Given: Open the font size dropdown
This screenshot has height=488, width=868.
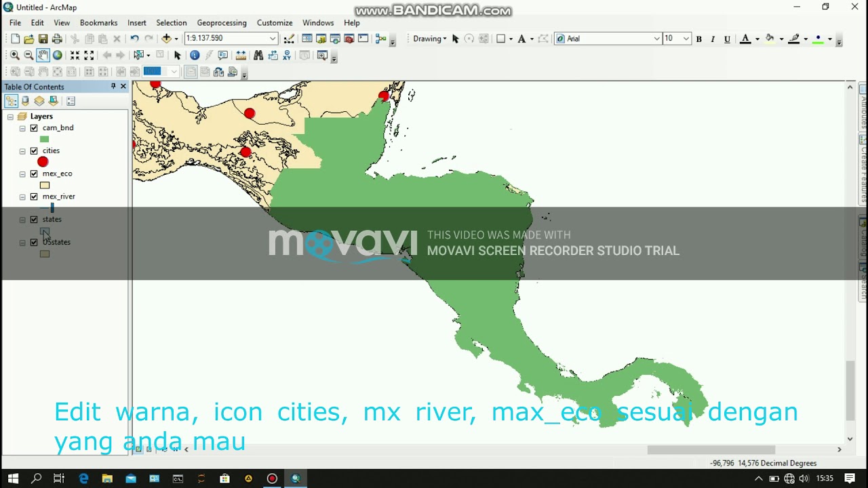Looking at the screenshot, I should click(686, 39).
